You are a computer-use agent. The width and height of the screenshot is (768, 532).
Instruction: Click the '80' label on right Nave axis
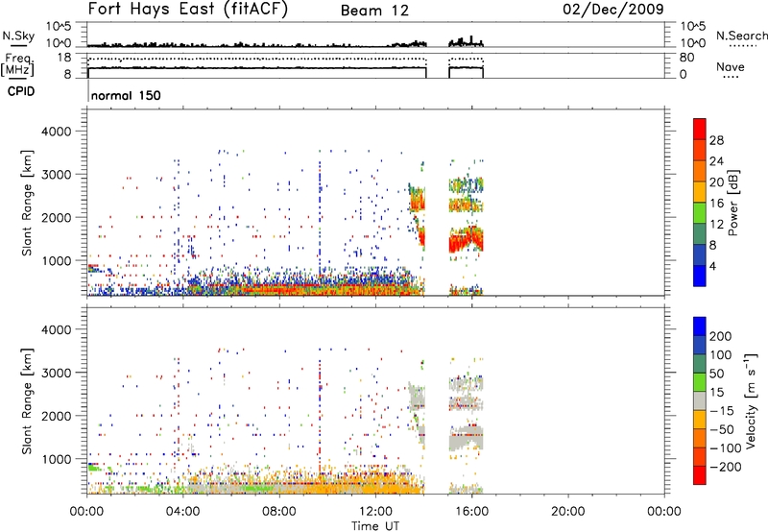pyautogui.click(x=686, y=59)
